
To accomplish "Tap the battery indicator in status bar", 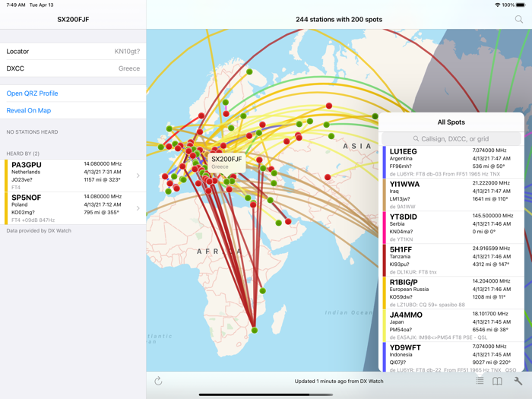I will pos(521,5).
